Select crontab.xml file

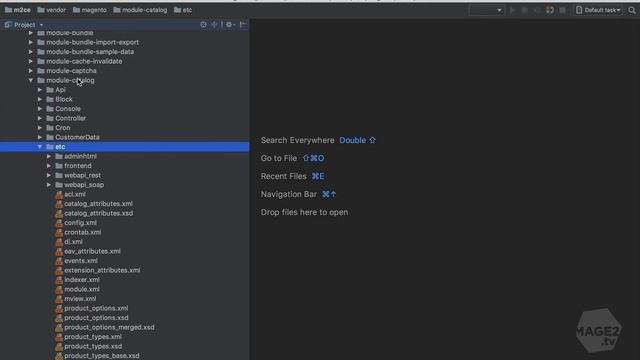click(78, 232)
